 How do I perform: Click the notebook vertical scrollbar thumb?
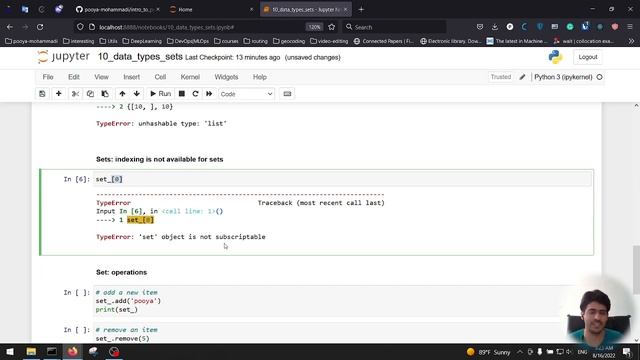click(x=636, y=269)
